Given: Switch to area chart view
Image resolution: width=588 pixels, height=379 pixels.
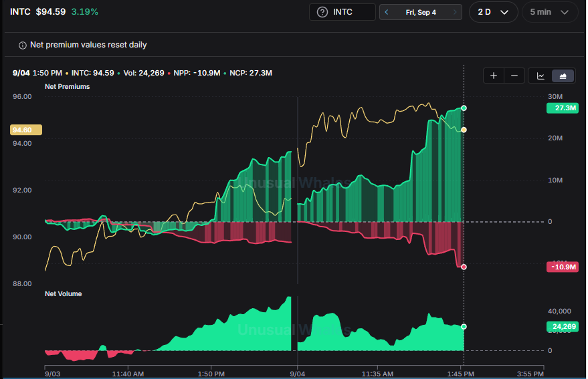Looking at the screenshot, I should 563,76.
